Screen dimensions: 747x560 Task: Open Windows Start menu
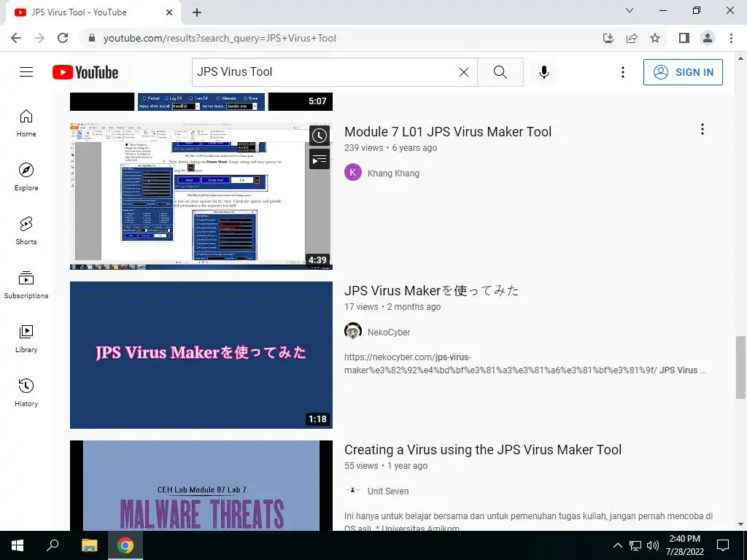(18, 545)
